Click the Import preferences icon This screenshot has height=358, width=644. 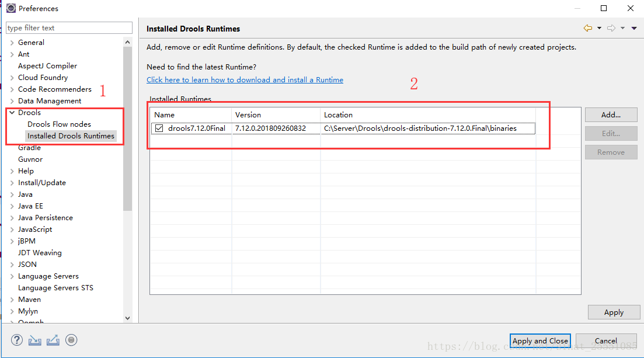tap(35, 340)
